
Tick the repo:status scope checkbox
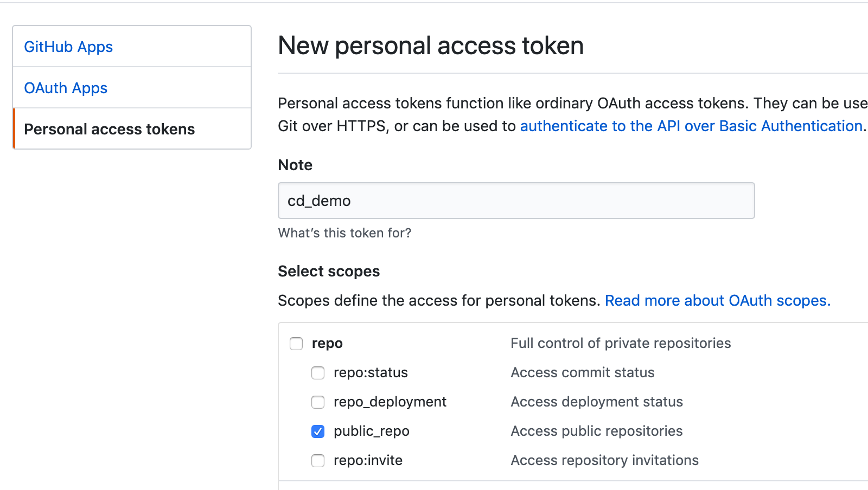tap(318, 373)
